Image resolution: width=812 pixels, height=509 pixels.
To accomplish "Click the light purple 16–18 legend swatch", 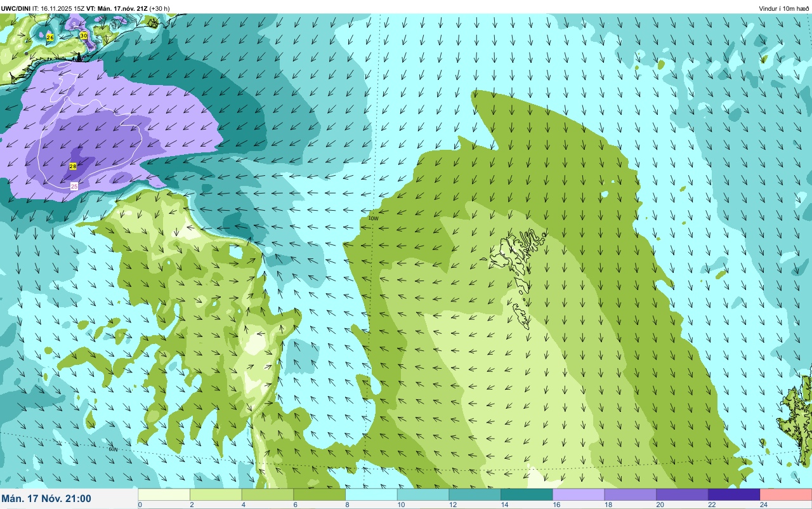I will point(579,494).
